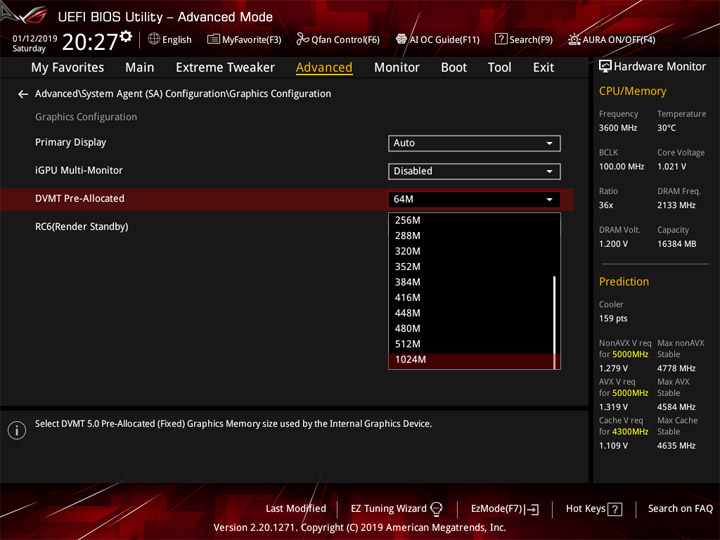720x540 pixels.
Task: Click the breadcrumb path Graphics Configuration
Action: [x=183, y=94]
